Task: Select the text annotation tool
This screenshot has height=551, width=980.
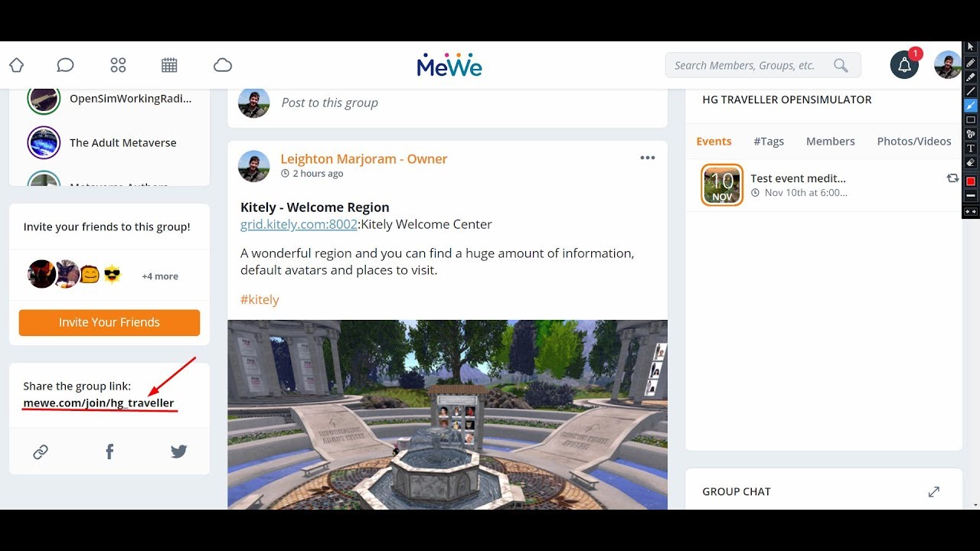Action: 971,148
